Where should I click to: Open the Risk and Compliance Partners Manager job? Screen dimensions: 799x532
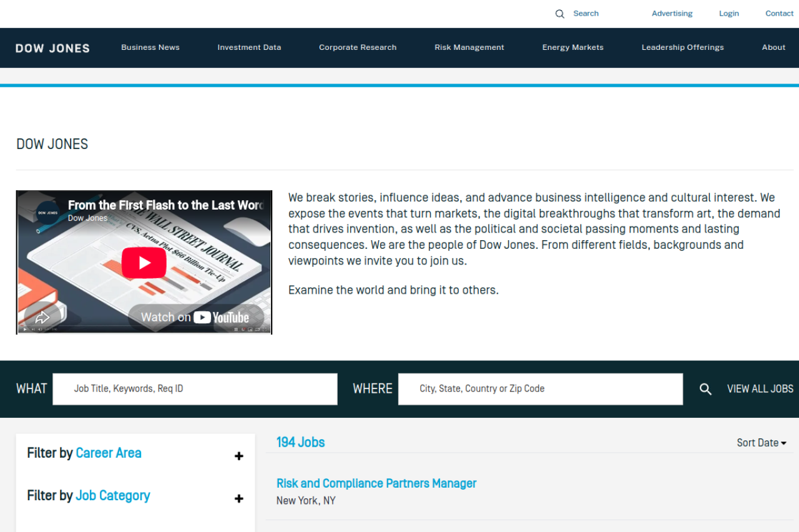pyautogui.click(x=376, y=483)
